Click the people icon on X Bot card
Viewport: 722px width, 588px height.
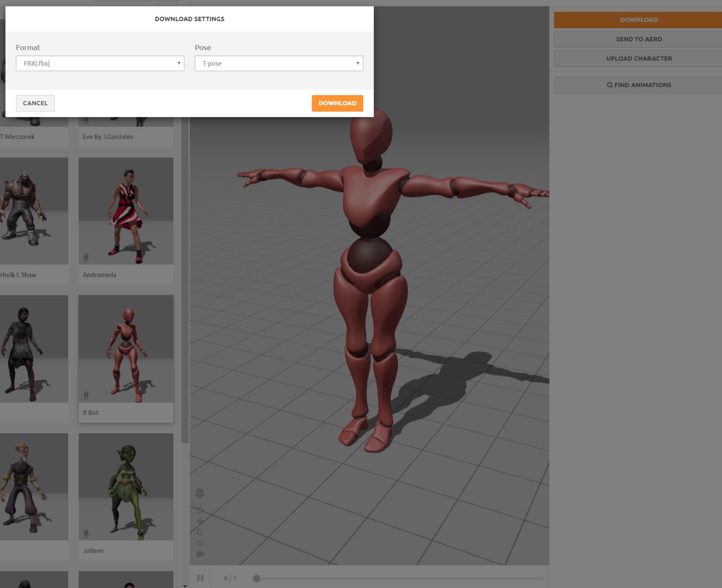pos(86,395)
